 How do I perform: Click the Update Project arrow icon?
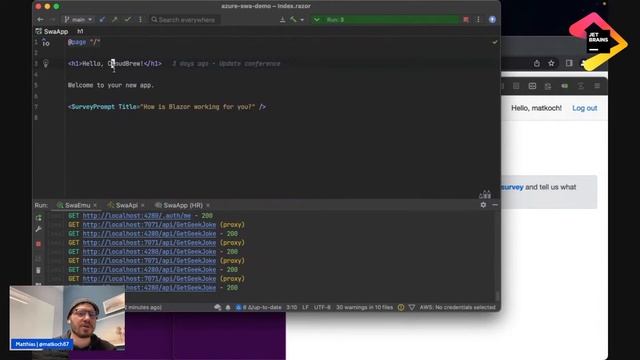pyautogui.click(x=102, y=20)
